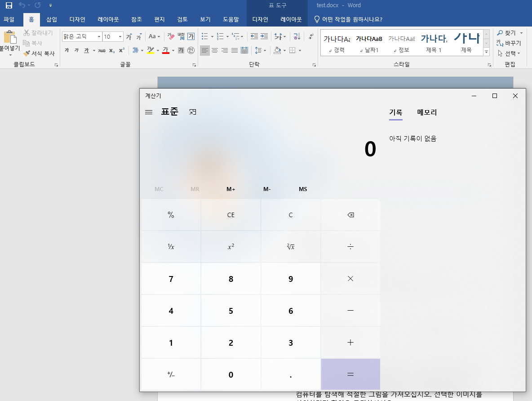Screen dimensions: 532x401
Task: Click the equals button in Calculator
Action: pos(350,374)
